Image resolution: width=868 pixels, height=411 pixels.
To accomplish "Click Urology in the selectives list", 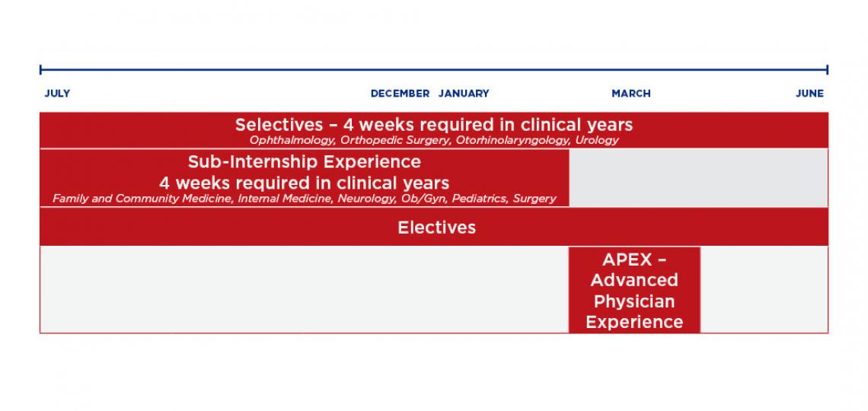I will click(598, 141).
